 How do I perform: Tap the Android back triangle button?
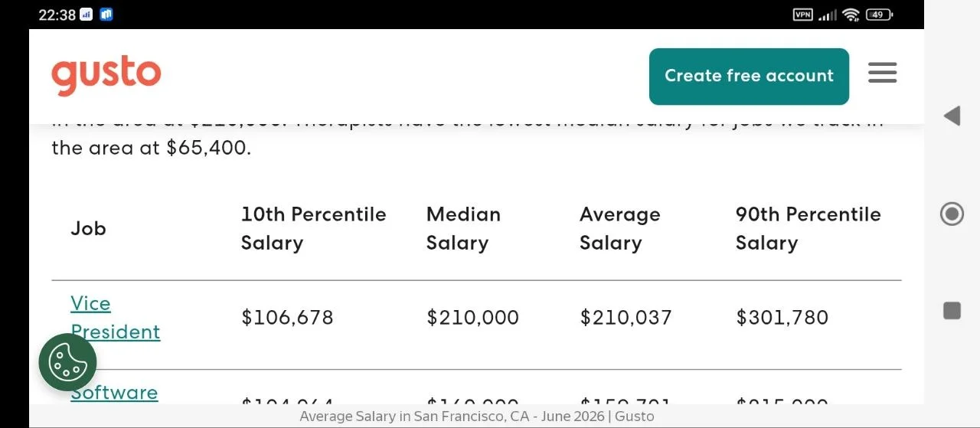tap(952, 116)
